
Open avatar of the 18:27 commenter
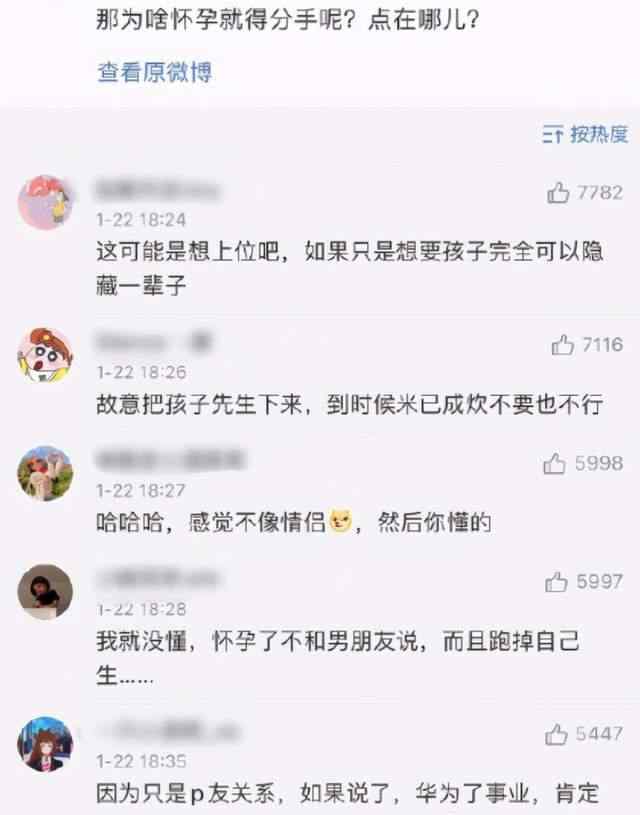pyautogui.click(x=45, y=473)
